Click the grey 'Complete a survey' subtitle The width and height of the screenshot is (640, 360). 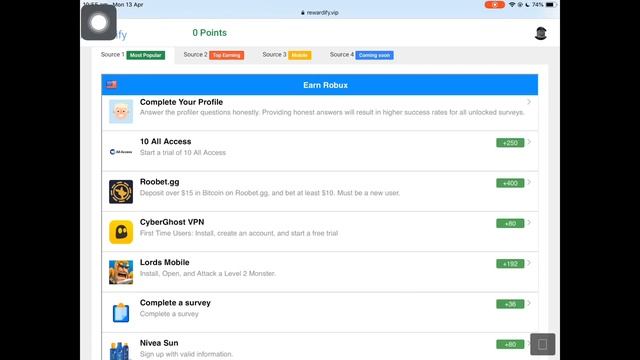point(169,314)
